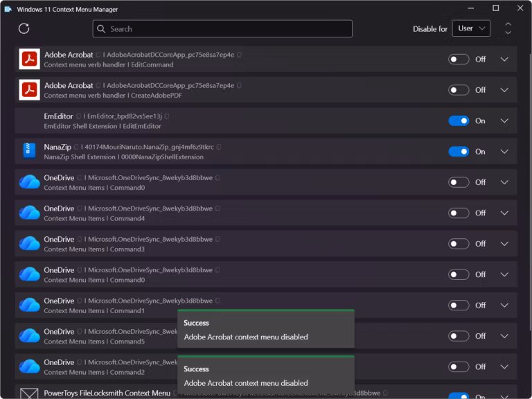Click the NanaZip archive icon
Screen dimensions: 532x399
pyautogui.click(x=30, y=151)
